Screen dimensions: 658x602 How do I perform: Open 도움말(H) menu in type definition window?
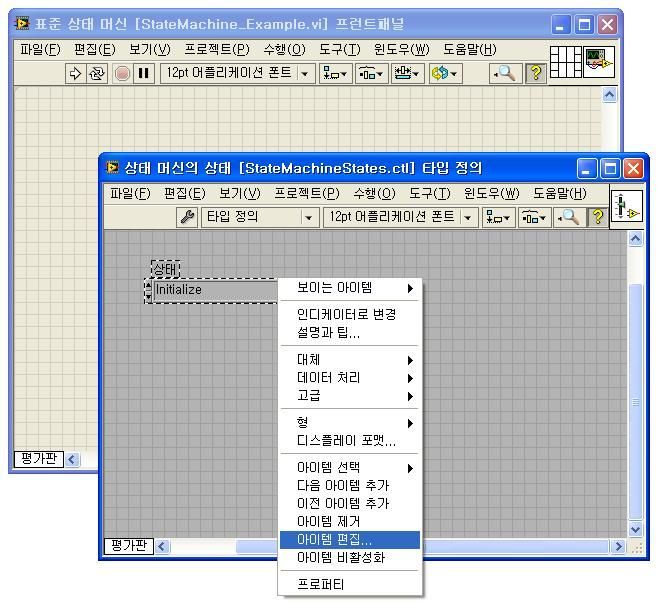tap(560, 193)
